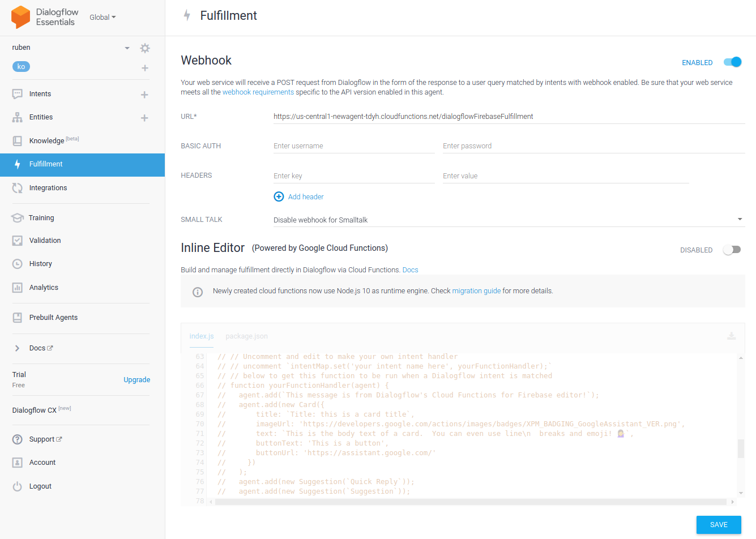756x539 pixels.
Task: Click code editor vertical scrollbar thumb
Action: coord(741,448)
